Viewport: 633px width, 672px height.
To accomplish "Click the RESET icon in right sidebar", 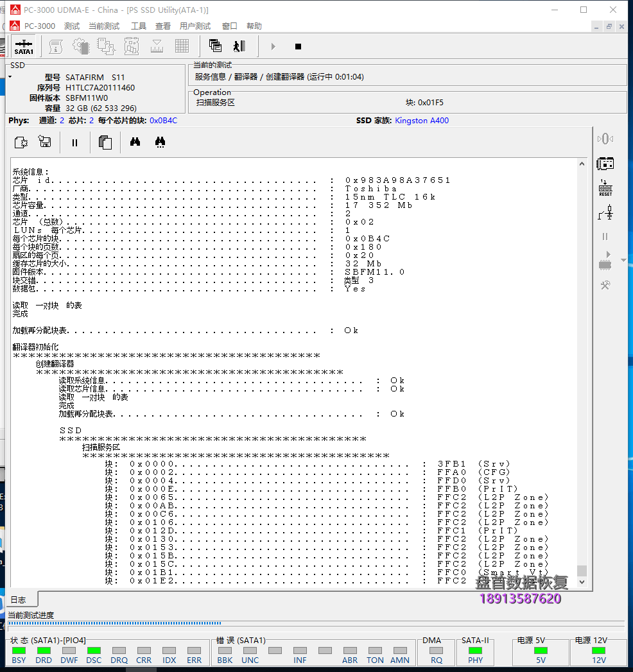I will coord(605,188).
